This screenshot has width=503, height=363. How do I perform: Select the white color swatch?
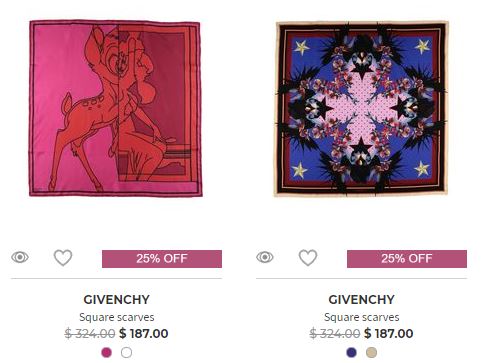(x=126, y=352)
